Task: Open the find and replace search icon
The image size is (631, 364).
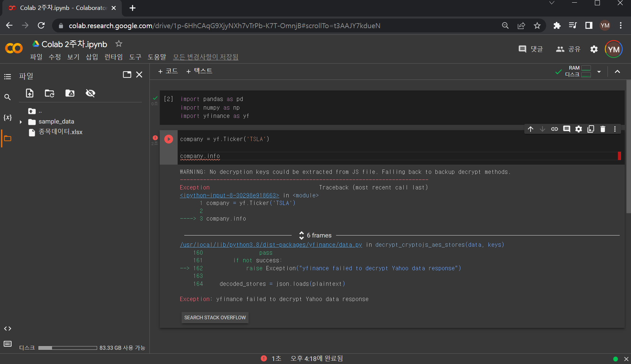Action: click(7, 97)
